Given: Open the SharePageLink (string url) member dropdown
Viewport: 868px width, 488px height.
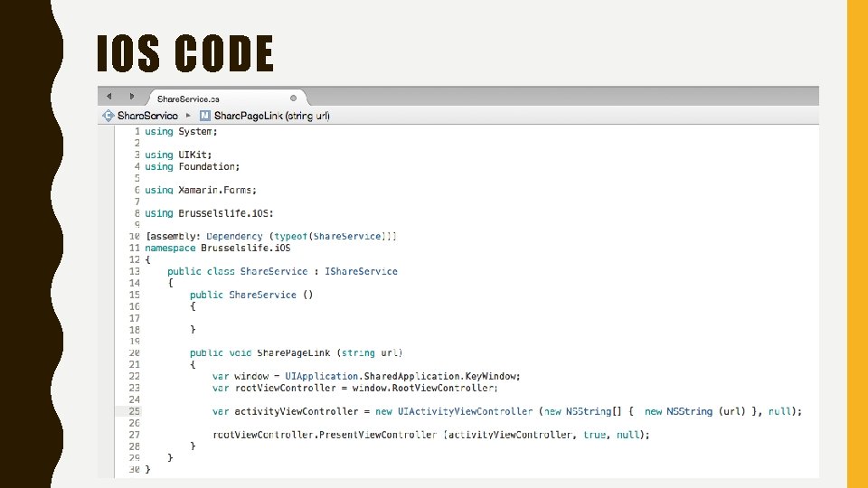Looking at the screenshot, I should coord(272,116).
